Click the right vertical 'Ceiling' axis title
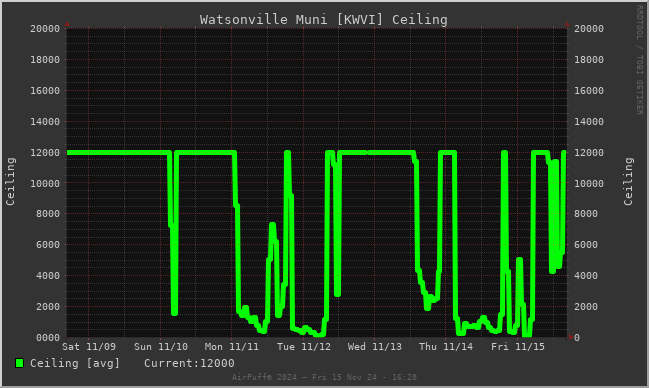The image size is (649, 388). pos(628,181)
